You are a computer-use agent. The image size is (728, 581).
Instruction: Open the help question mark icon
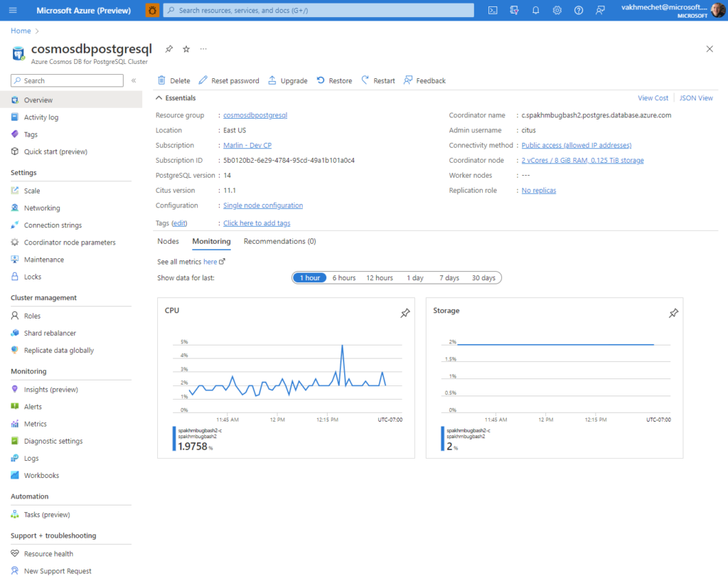click(x=579, y=10)
